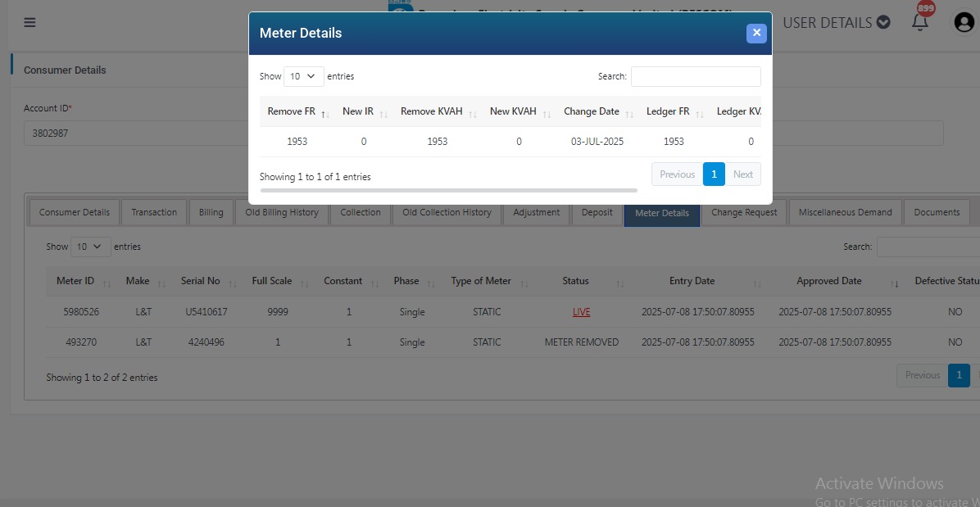The image size is (980, 507).
Task: Click the background table Search field
Action: pos(928,247)
